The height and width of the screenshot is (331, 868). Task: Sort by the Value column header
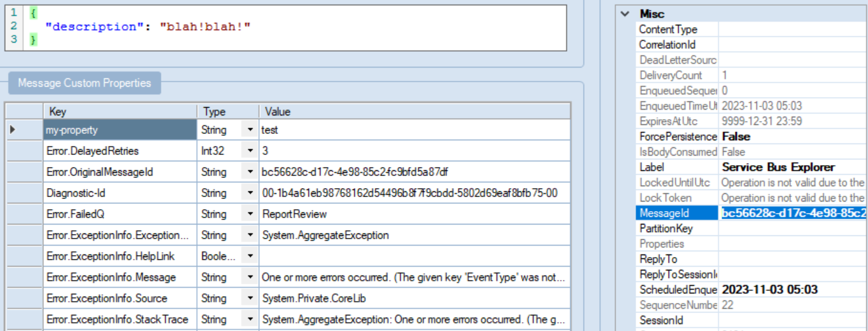[x=415, y=111]
